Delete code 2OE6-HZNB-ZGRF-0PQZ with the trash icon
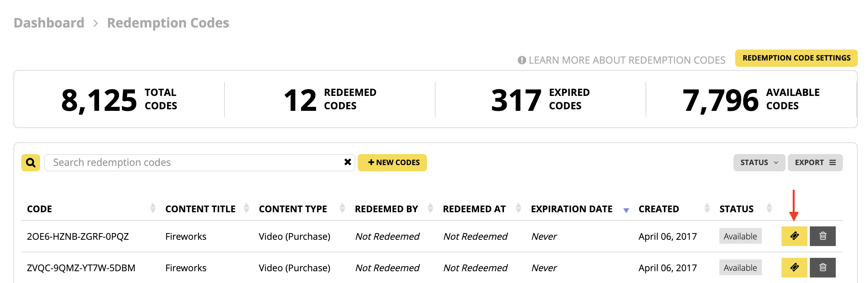This screenshot has height=283, width=868. tap(822, 236)
